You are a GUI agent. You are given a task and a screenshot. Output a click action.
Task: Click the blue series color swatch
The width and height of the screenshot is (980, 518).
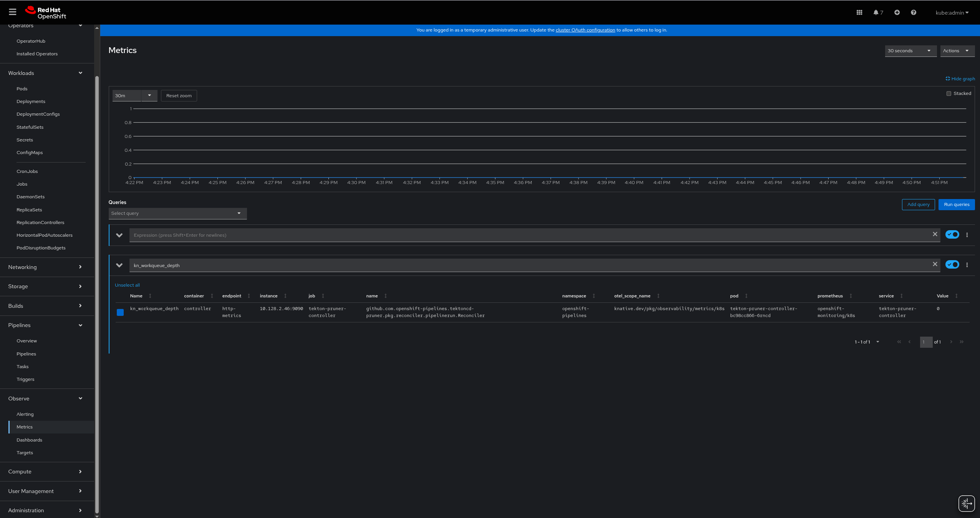coord(120,312)
